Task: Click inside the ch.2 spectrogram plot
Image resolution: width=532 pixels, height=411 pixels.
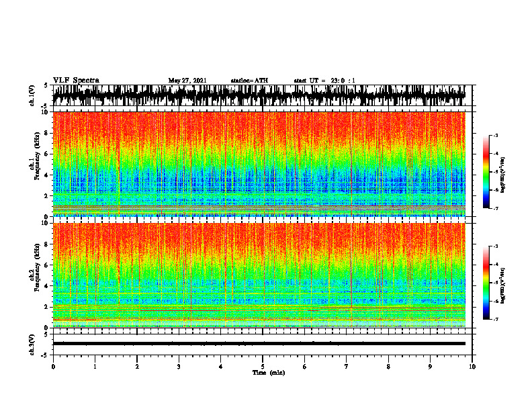Action: (259, 275)
